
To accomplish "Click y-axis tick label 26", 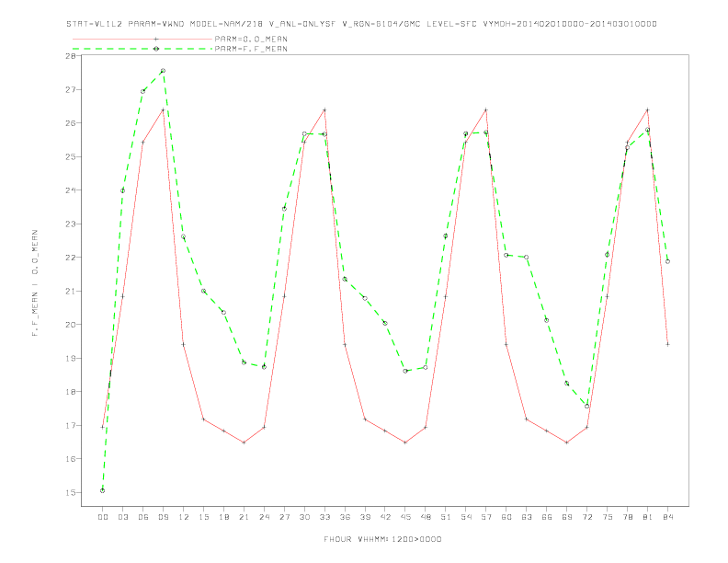I will point(71,123).
